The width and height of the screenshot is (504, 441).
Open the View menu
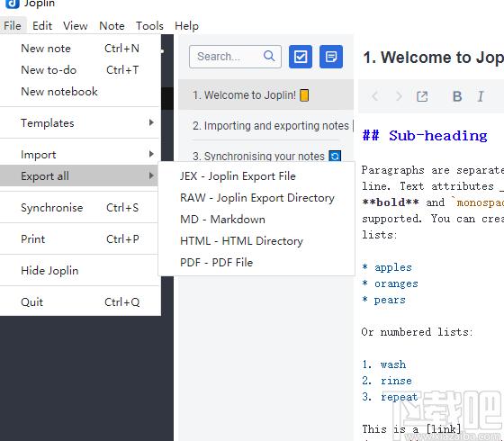[x=76, y=26]
